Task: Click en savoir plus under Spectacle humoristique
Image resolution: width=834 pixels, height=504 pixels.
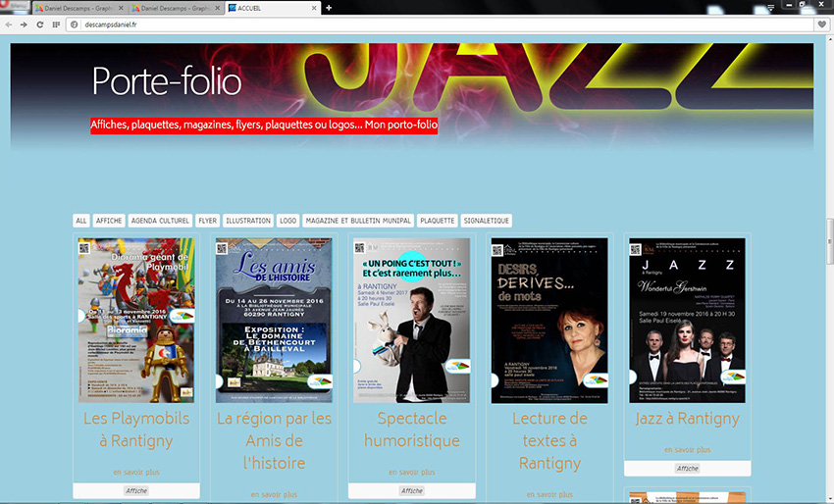Action: pos(412,472)
